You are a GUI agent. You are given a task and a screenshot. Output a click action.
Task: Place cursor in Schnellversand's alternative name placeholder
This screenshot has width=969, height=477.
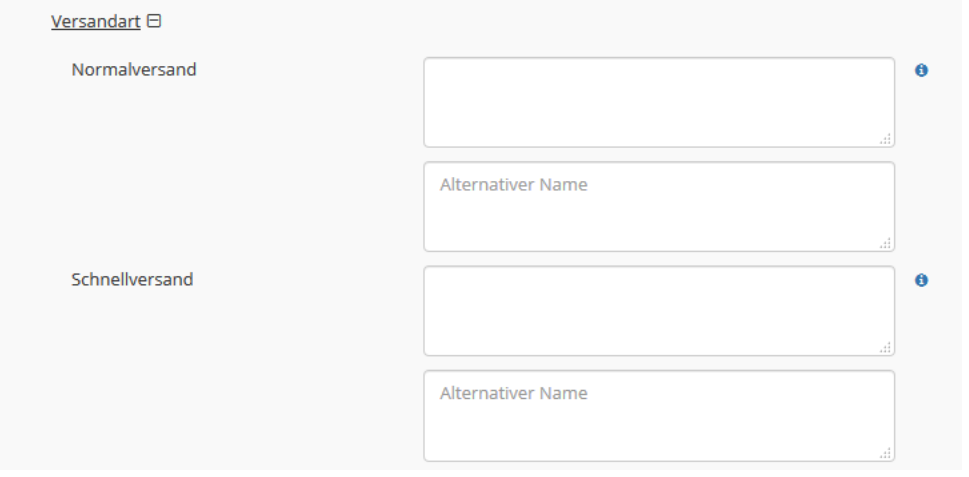coord(514,394)
